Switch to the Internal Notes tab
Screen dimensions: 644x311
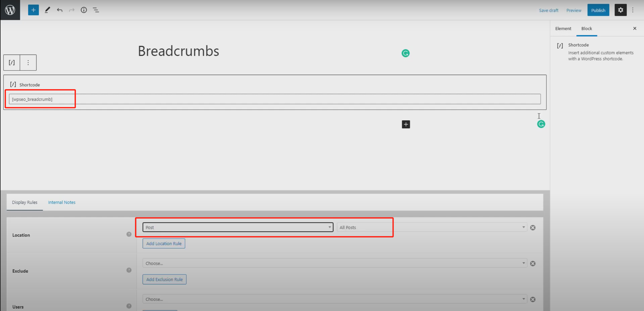point(62,202)
